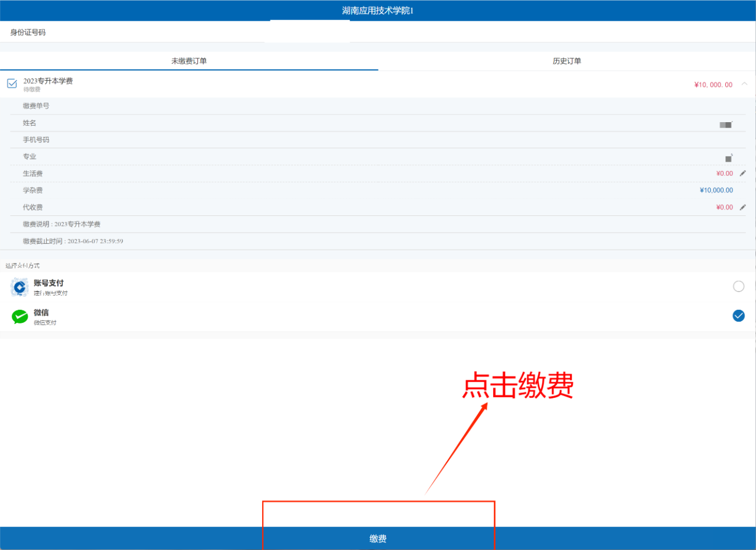Click the 缴费截止时间 deadline row

(73, 241)
